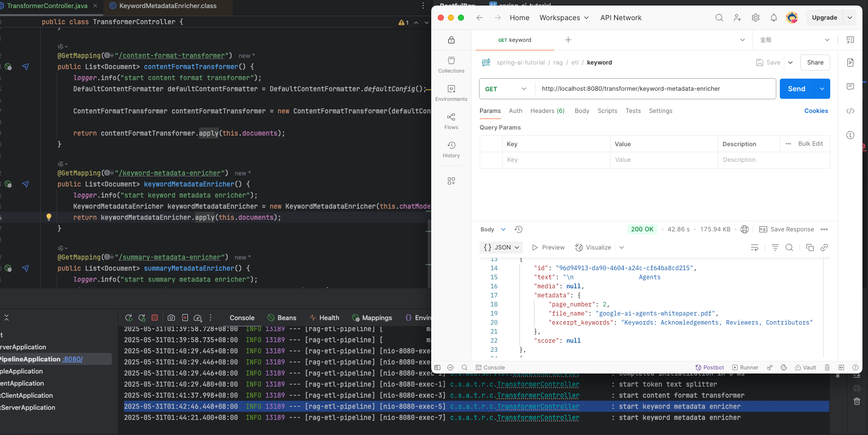Open the JSON response format dropdown
868x435 pixels.
pos(501,247)
